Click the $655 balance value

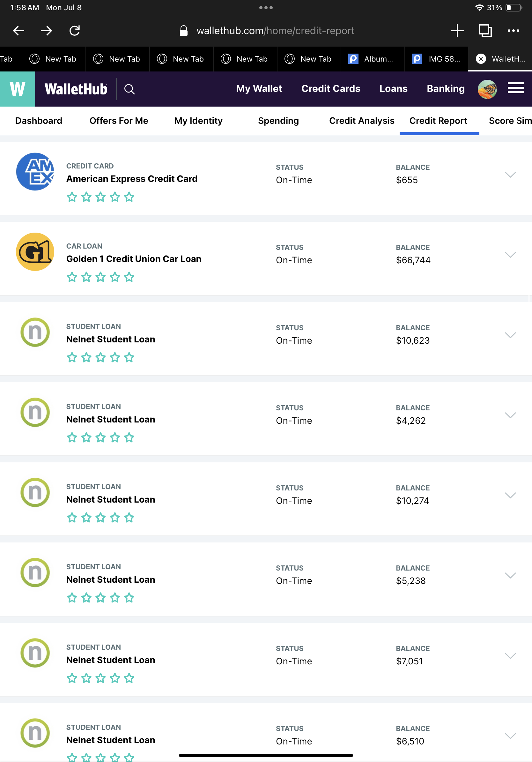tap(407, 180)
